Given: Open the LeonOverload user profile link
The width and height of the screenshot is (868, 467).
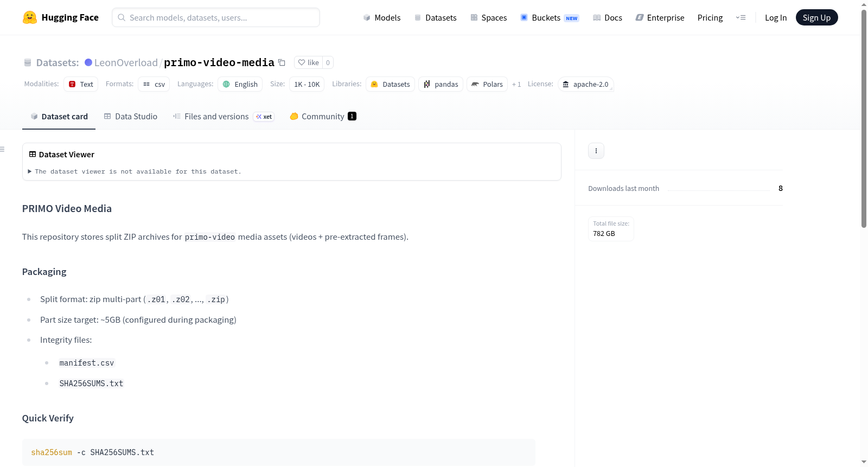Looking at the screenshot, I should pyautogui.click(x=126, y=62).
